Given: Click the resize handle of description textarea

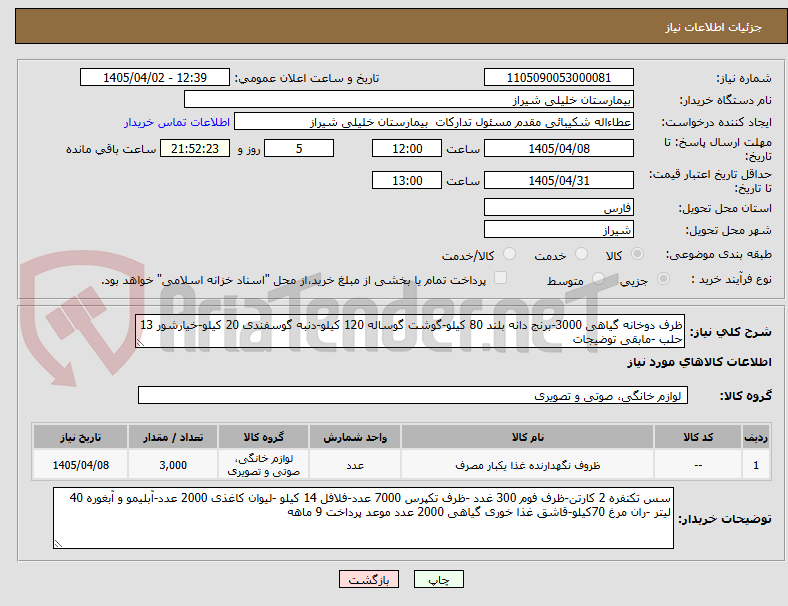Looking at the screenshot, I should click(140, 343).
